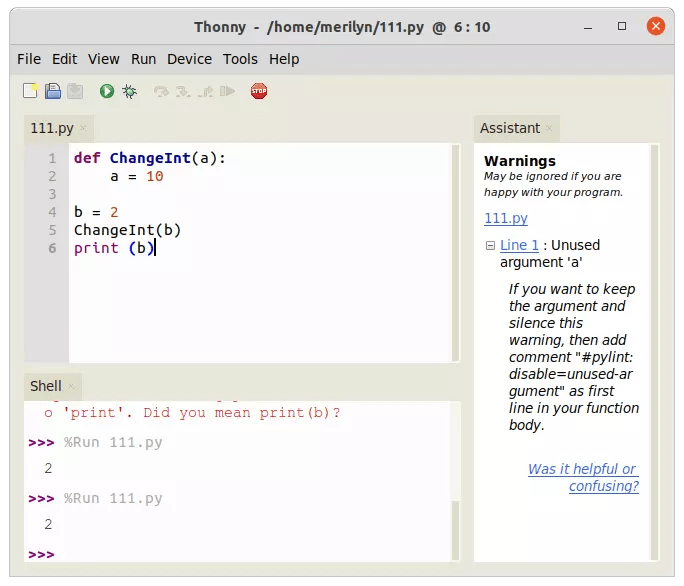Click the first '%Run 111.py' shell command
The image size is (684, 586).
click(x=113, y=442)
